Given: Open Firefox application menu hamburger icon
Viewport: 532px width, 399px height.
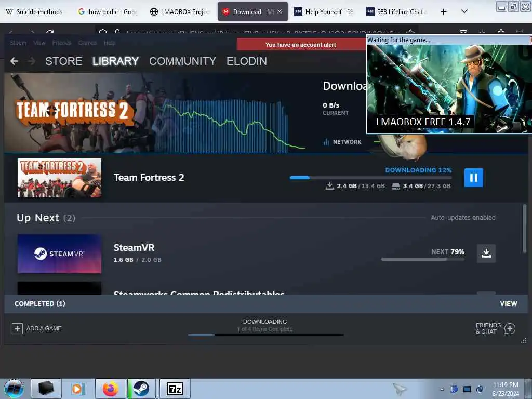Looking at the screenshot, I should [520, 32].
